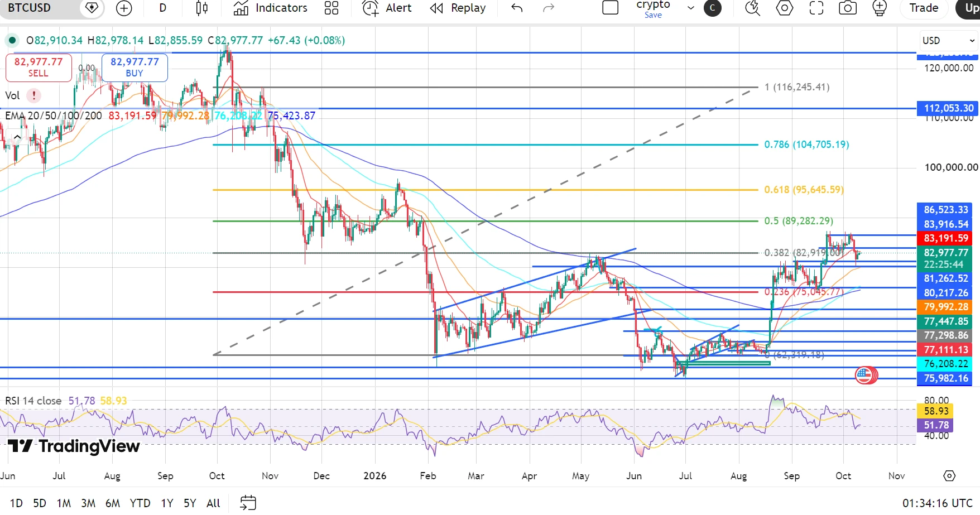
Task: Select the EMA 20/50/100/200 indicator legend
Action: [54, 115]
